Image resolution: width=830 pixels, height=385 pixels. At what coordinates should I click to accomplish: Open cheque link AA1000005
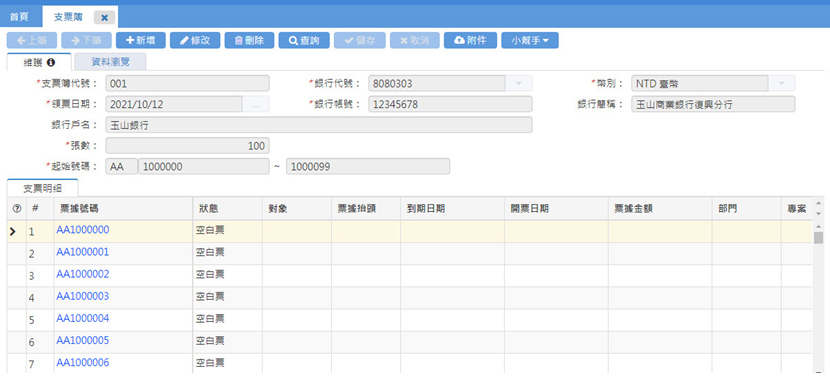pos(83,341)
